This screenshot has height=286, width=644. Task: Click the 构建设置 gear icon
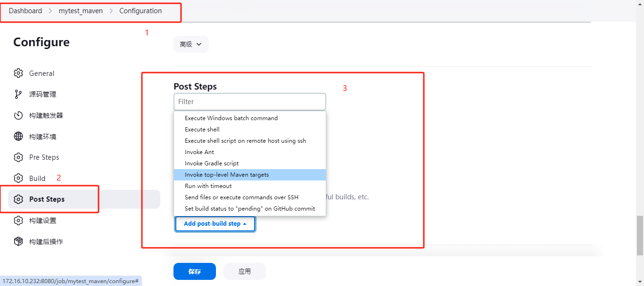(18, 221)
